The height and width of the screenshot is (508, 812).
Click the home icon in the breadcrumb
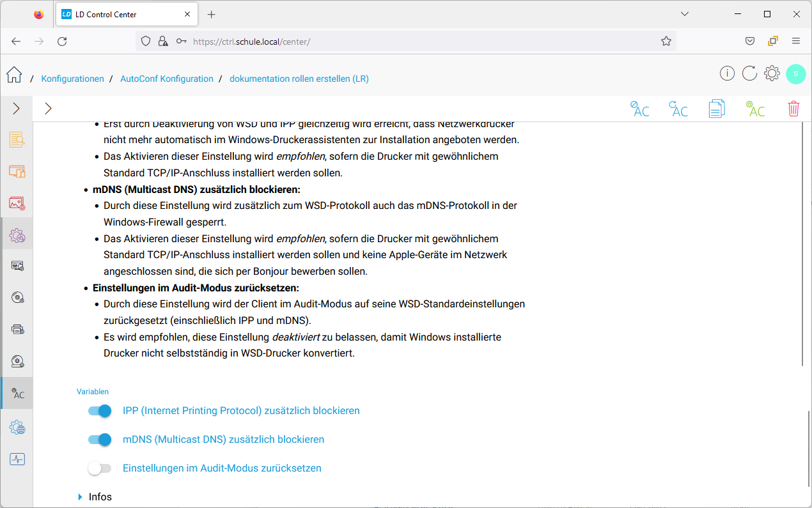click(x=14, y=75)
